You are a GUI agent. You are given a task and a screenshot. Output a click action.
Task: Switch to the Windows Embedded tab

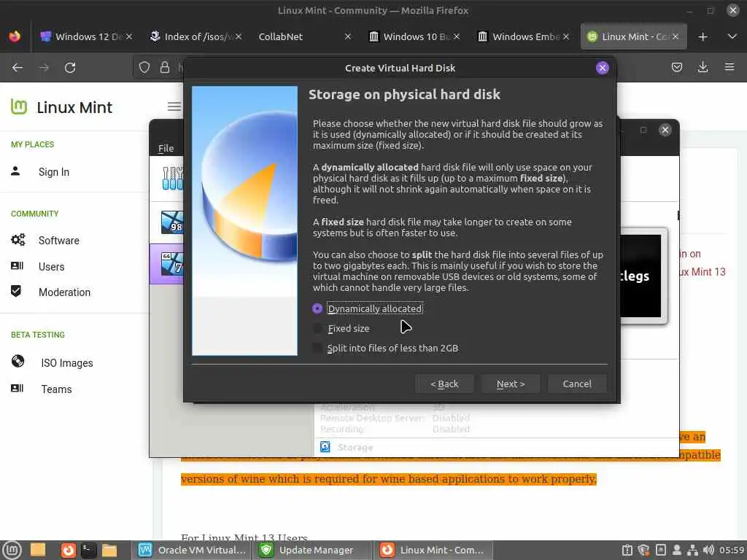(522, 36)
